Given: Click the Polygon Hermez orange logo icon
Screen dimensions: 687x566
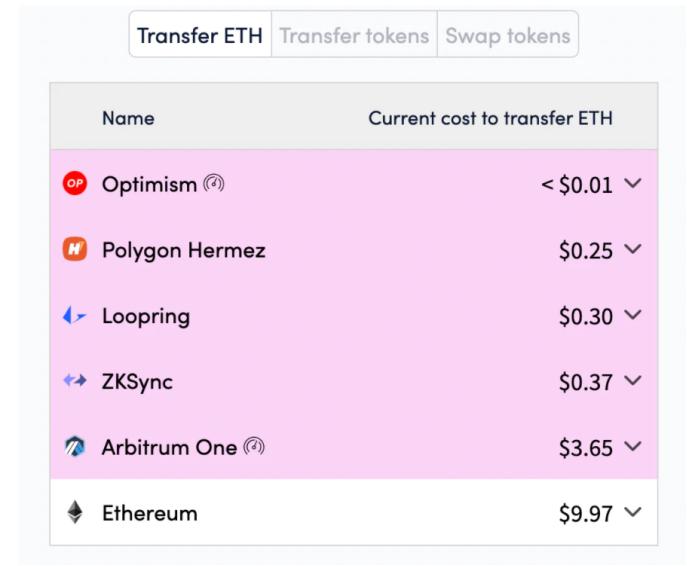Looking at the screenshot, I should click(75, 250).
